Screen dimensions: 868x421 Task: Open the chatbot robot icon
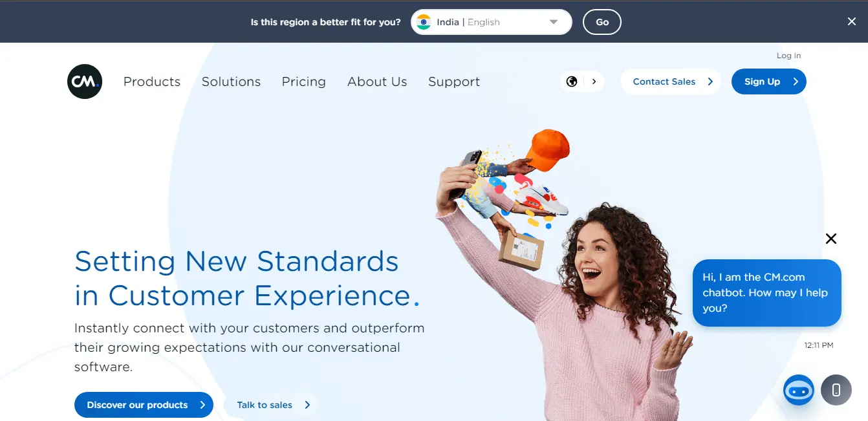(799, 390)
